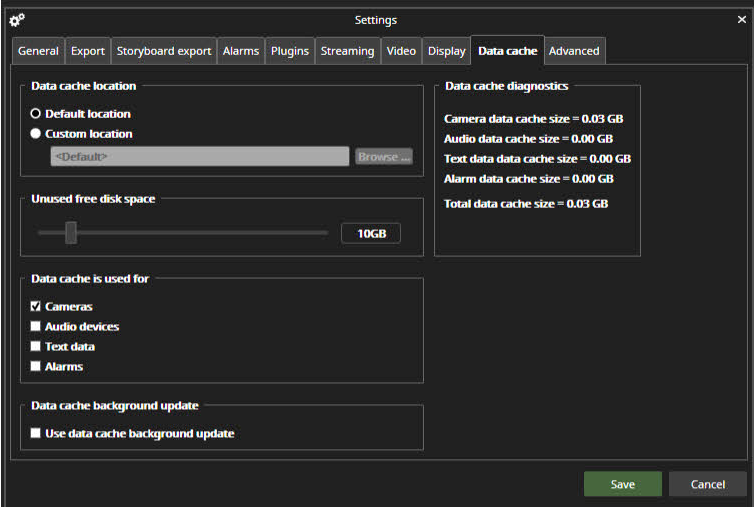Click the settings gear icon in title bar
Screen dimensions: 754x507
tap(16, 20)
